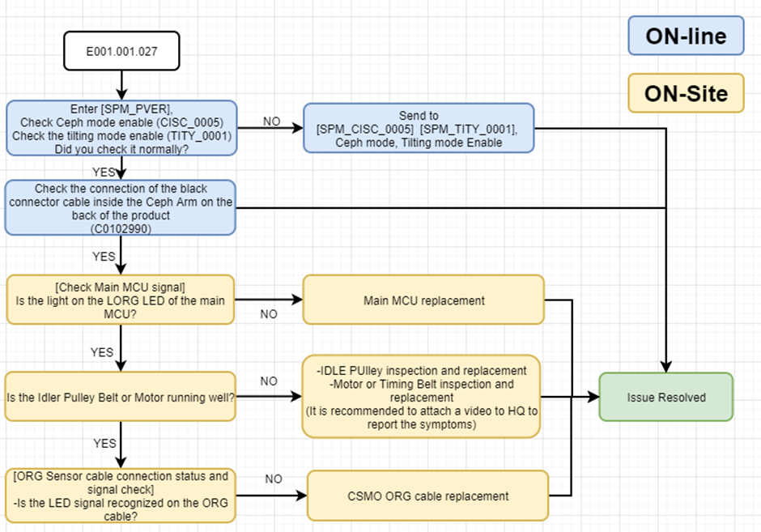Click the NO label near Main MCU replacement
The width and height of the screenshot is (761, 532).
269,314
